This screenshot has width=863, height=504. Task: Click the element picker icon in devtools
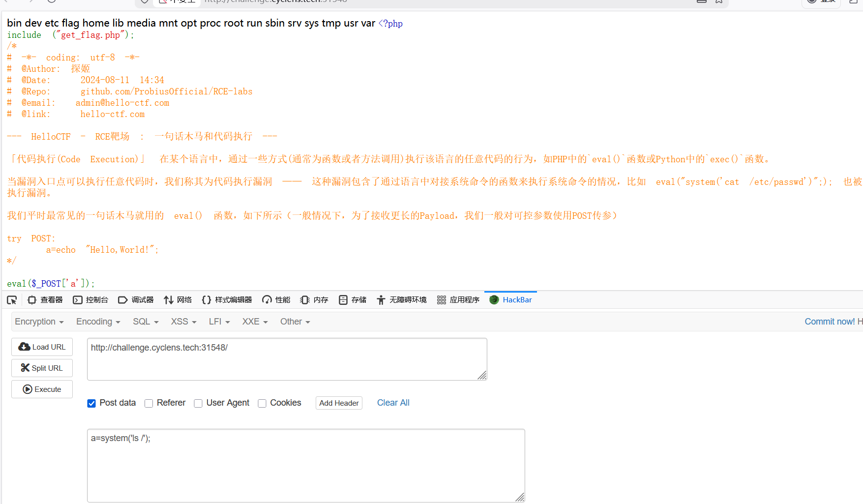[12, 300]
